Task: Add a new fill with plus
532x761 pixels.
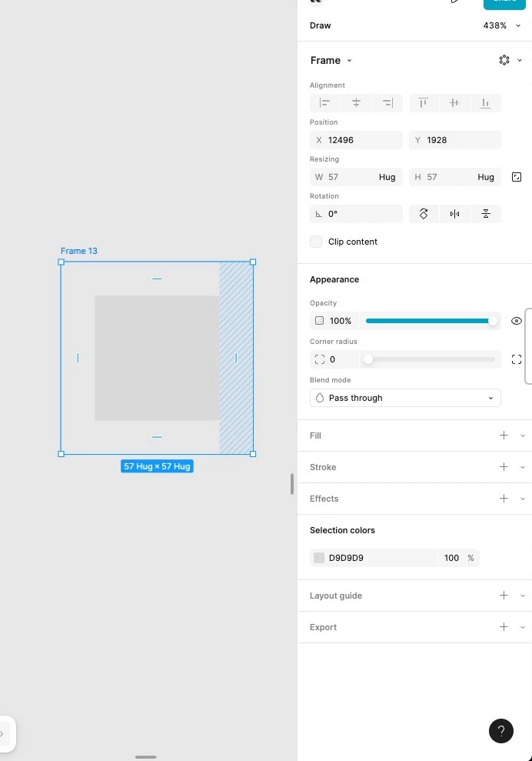Action: (x=504, y=436)
